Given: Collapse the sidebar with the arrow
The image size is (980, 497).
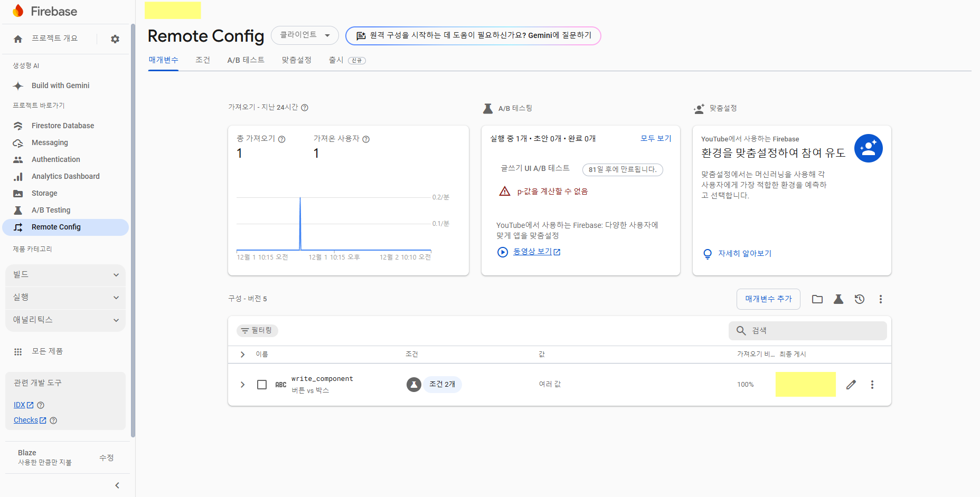Looking at the screenshot, I should [117, 485].
